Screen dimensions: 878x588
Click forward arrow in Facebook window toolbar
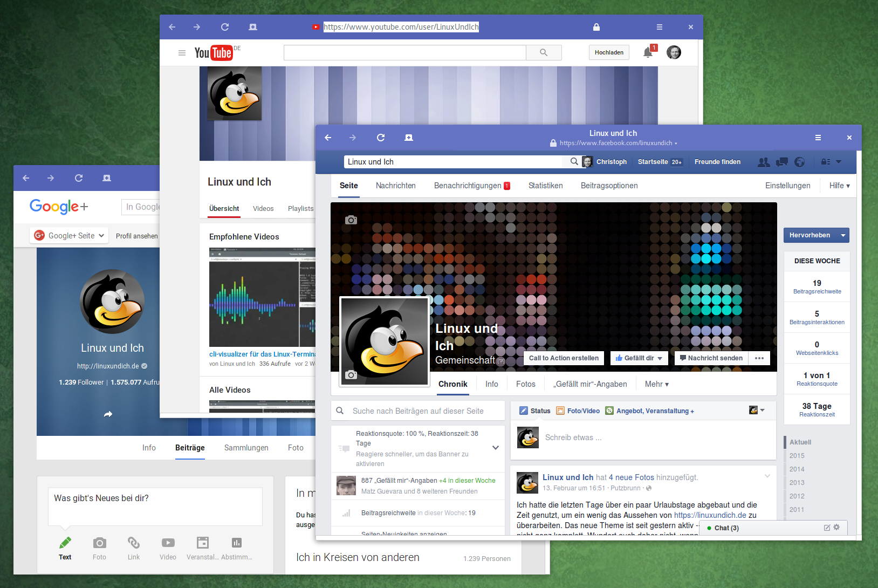(353, 138)
